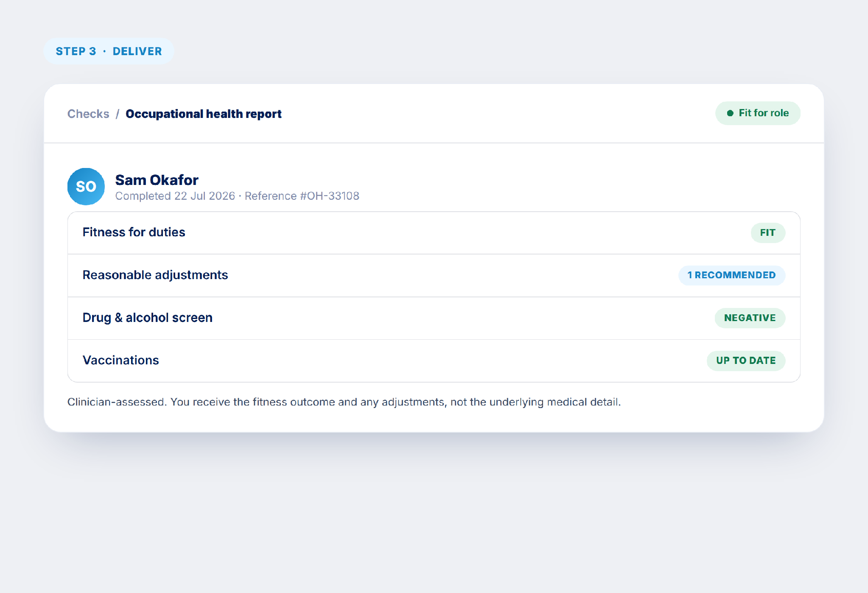The height and width of the screenshot is (593, 868).
Task: Open the Checks breadcrumb link
Action: pos(88,114)
